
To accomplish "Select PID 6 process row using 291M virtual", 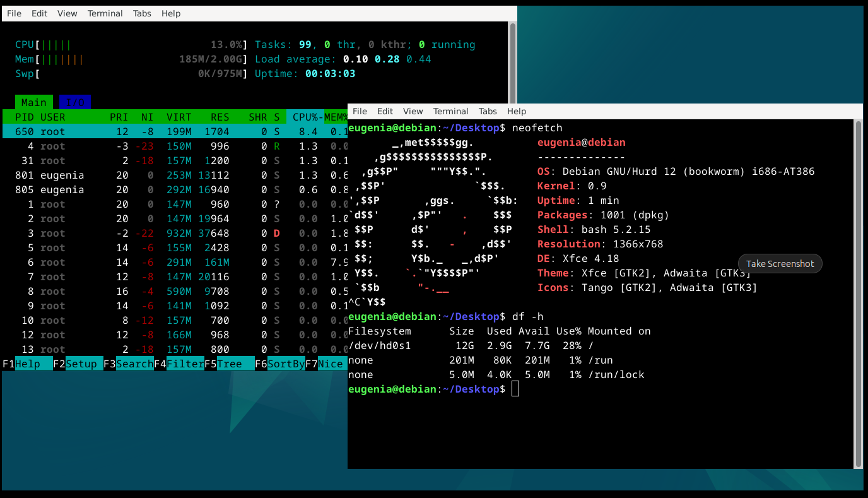I will 175,262.
